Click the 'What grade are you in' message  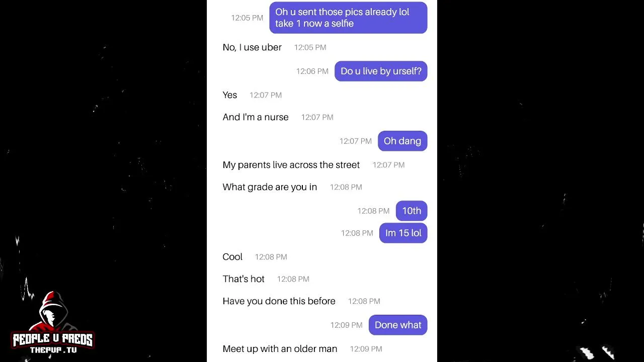tap(270, 187)
